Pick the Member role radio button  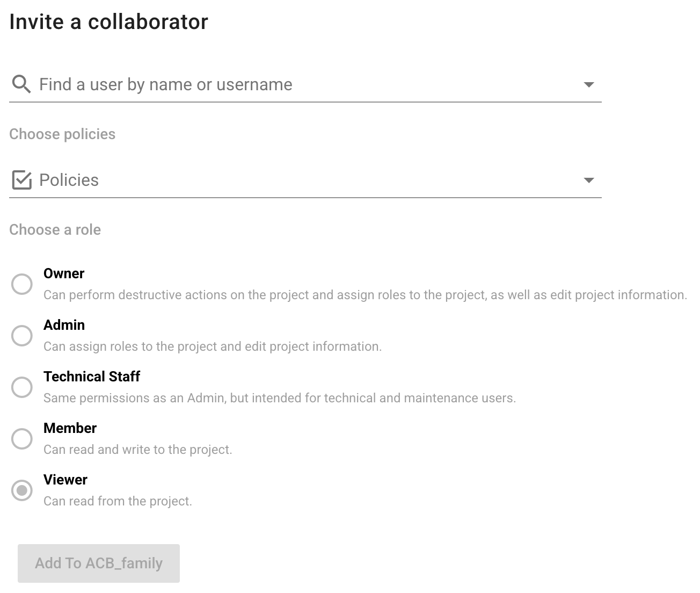tap(22, 439)
